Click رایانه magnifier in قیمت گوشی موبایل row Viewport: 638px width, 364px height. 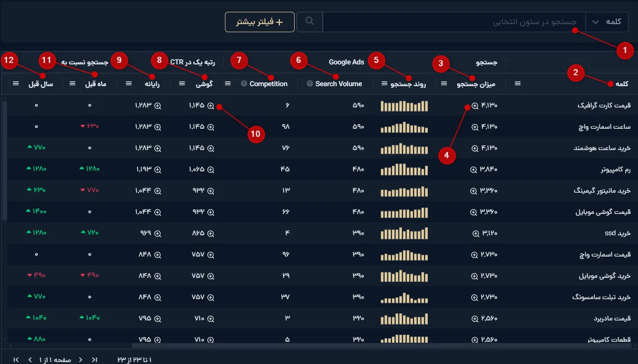(158, 212)
